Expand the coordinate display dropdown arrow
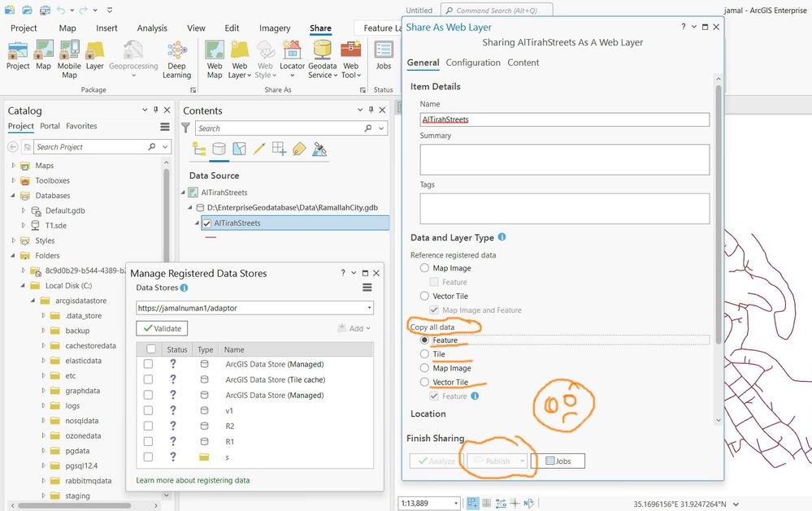 (736, 504)
